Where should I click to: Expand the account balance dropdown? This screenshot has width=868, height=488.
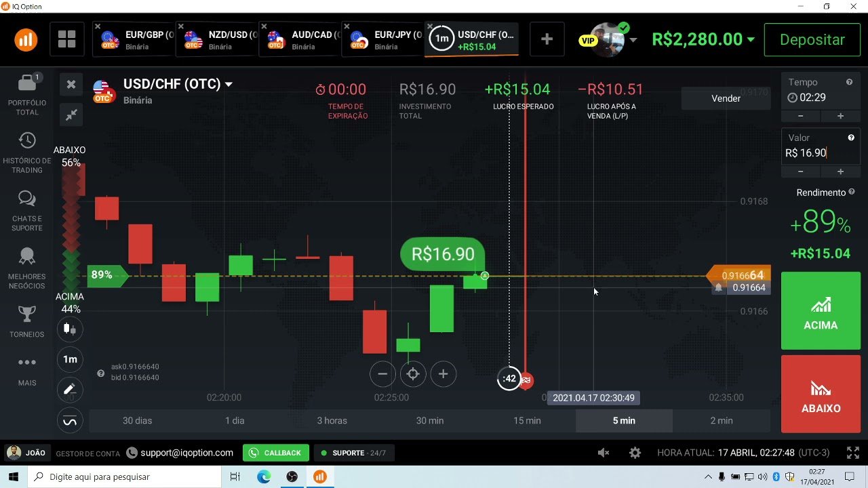click(750, 39)
